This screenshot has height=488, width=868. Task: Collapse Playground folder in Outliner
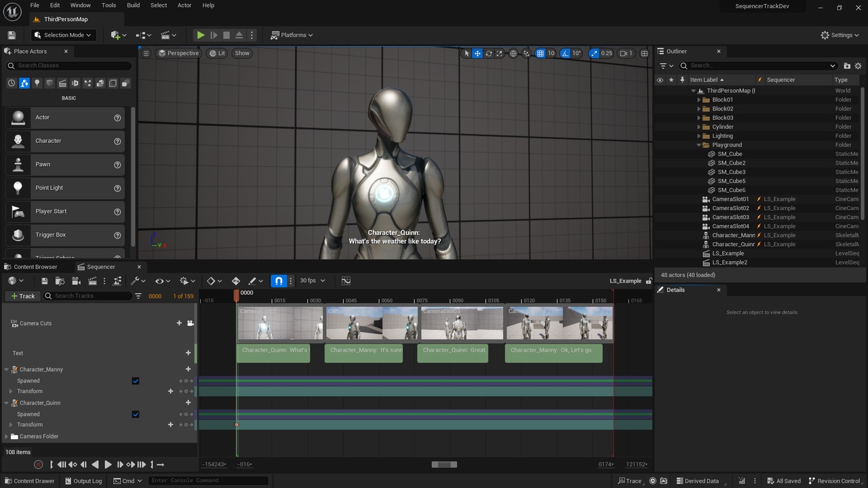click(699, 145)
